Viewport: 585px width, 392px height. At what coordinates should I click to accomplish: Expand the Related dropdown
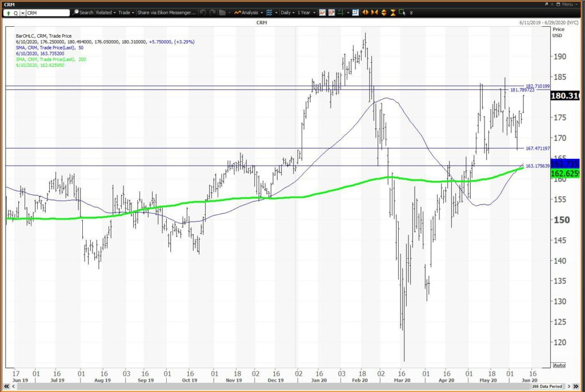tap(106, 13)
